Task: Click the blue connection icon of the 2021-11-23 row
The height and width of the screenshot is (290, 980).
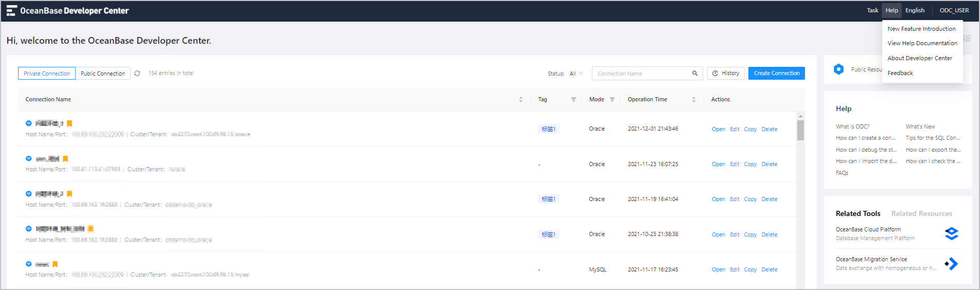Action: tap(29, 158)
